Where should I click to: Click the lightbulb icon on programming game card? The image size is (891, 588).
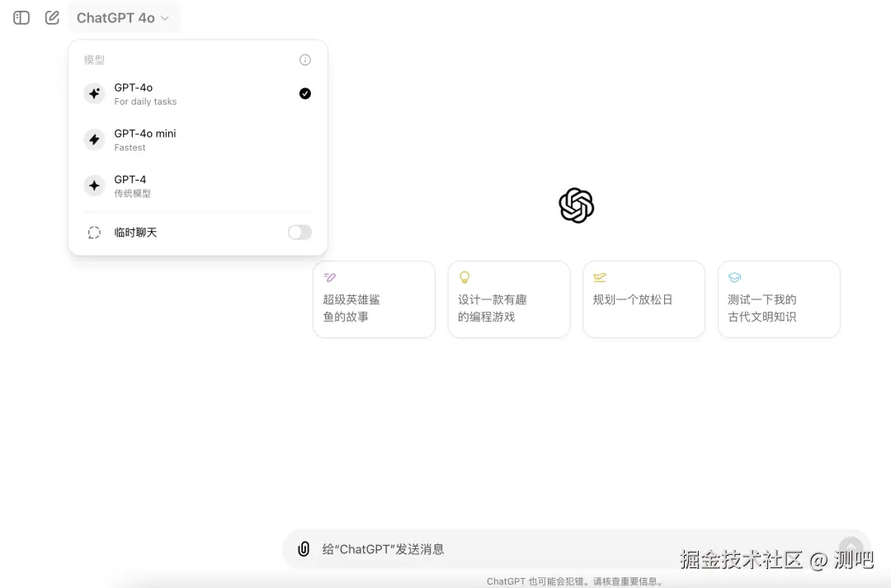coord(464,277)
